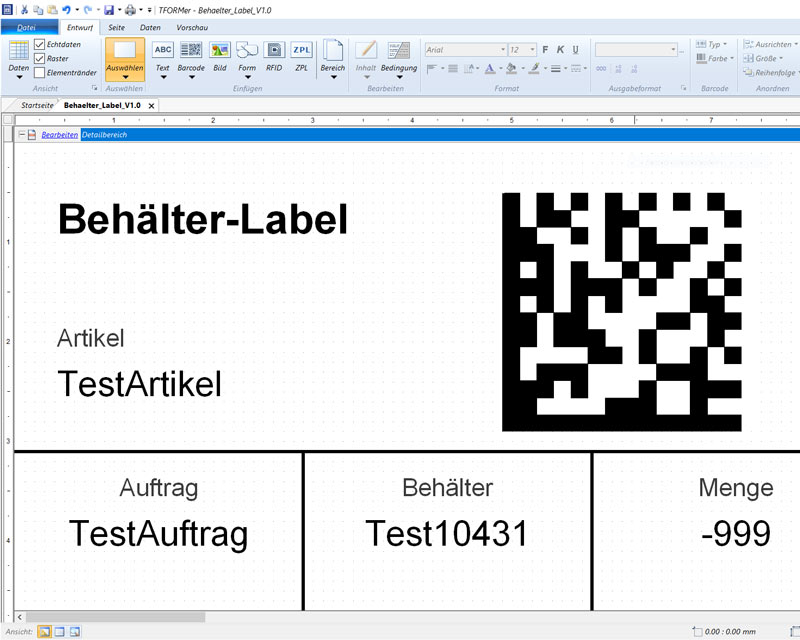Collapse the Detailbereich band with minus box
The image size is (800, 640).
21,134
